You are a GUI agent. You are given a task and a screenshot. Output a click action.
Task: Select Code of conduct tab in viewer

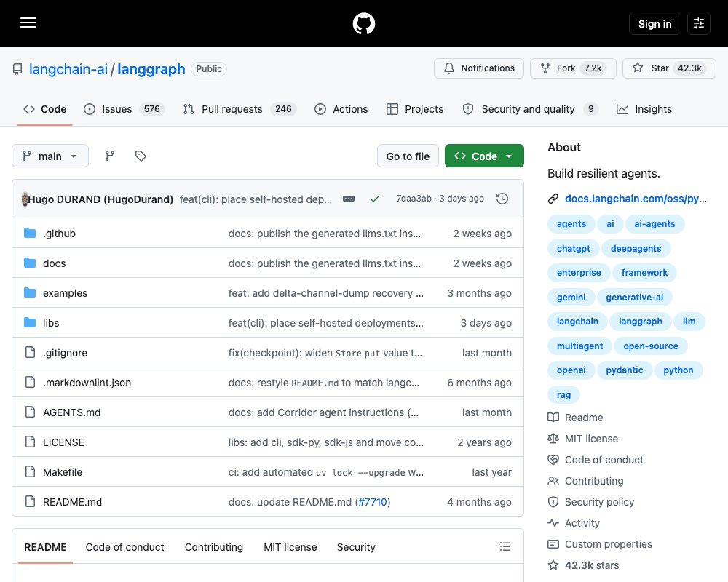pos(124,547)
